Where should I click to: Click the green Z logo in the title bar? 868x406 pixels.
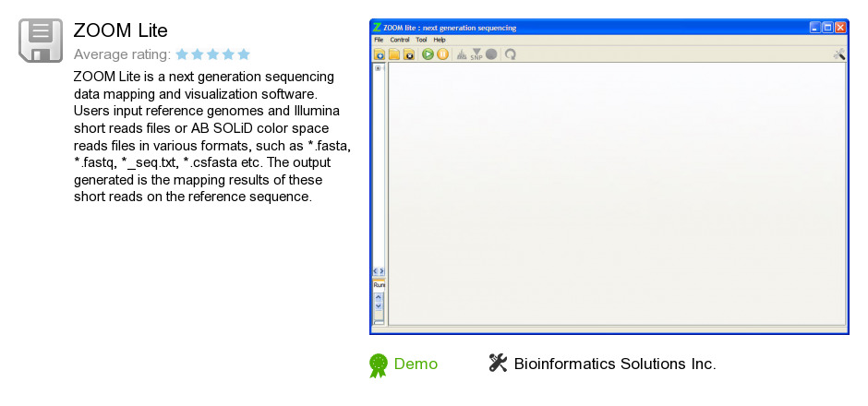point(377,27)
